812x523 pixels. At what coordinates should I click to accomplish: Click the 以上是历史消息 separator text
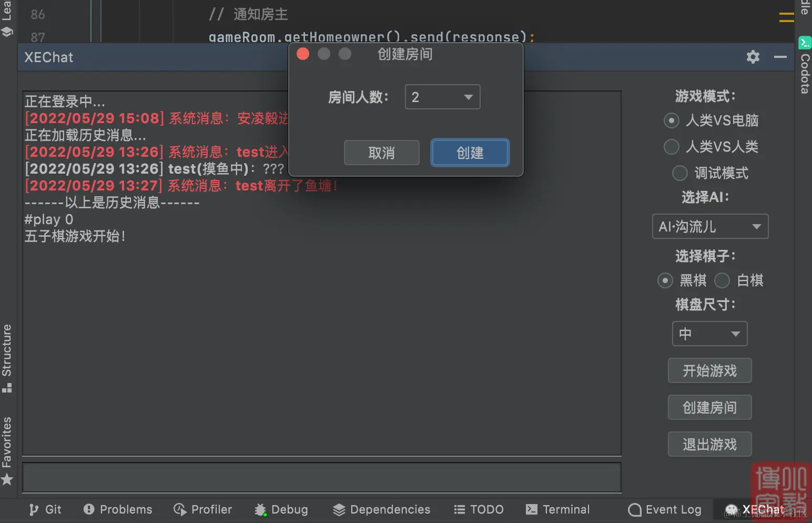(111, 203)
